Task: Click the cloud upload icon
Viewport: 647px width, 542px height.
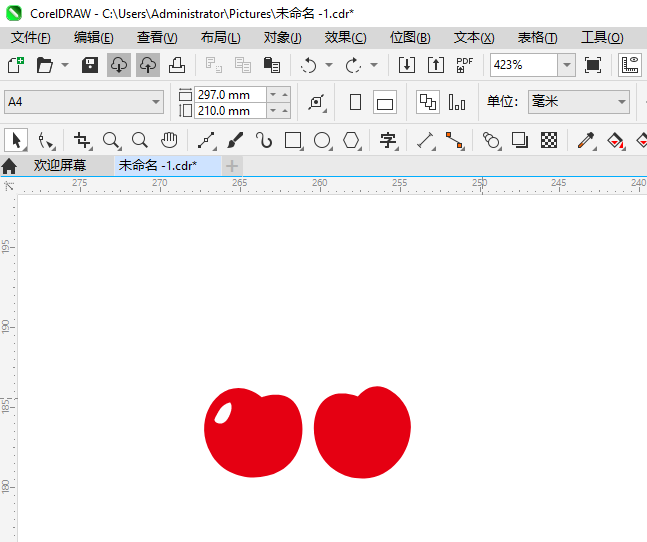Action: click(148, 65)
